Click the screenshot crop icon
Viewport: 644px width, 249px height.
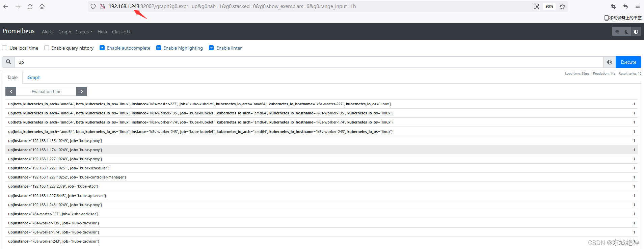point(613,6)
